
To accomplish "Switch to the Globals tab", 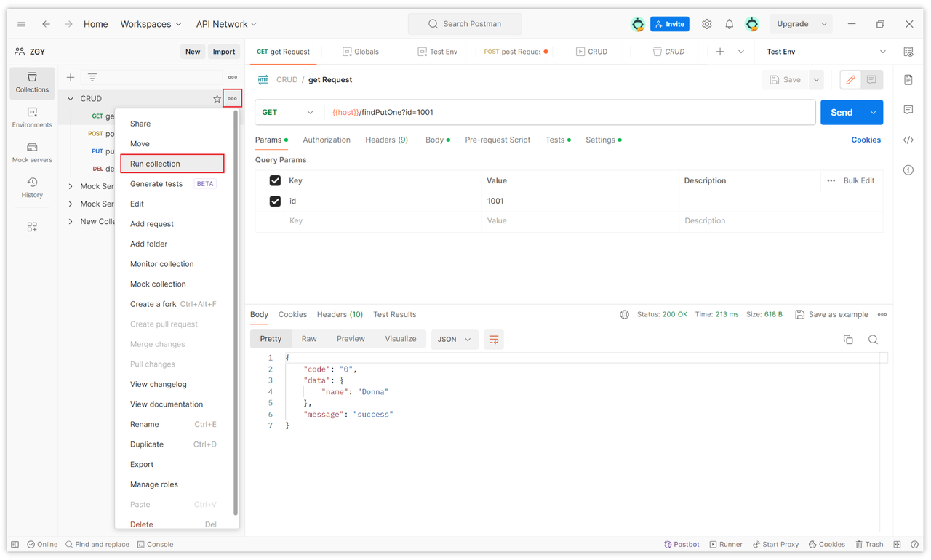I will click(x=360, y=52).
